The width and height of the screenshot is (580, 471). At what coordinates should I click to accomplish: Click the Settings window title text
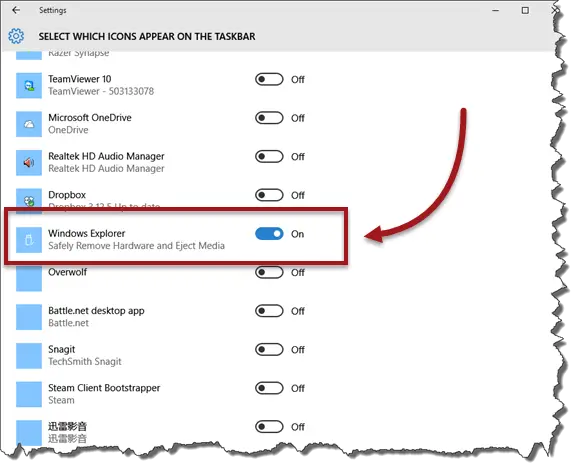click(53, 10)
